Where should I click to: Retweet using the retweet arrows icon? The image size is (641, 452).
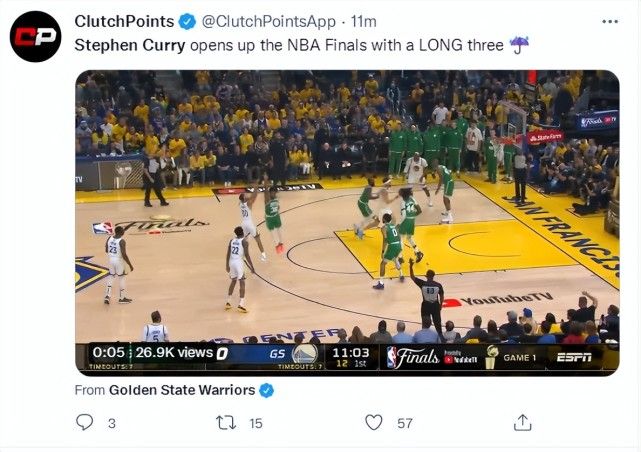pos(226,423)
